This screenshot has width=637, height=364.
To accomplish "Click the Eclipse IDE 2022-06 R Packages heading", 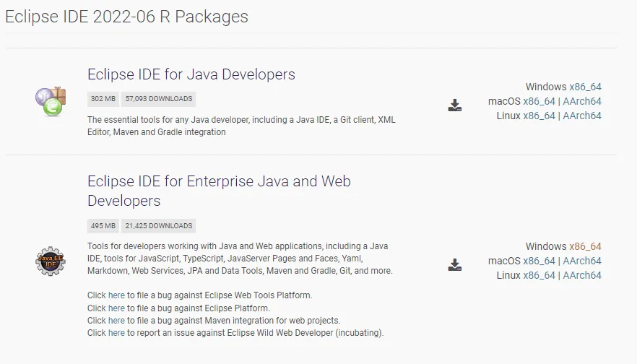I will [x=126, y=17].
